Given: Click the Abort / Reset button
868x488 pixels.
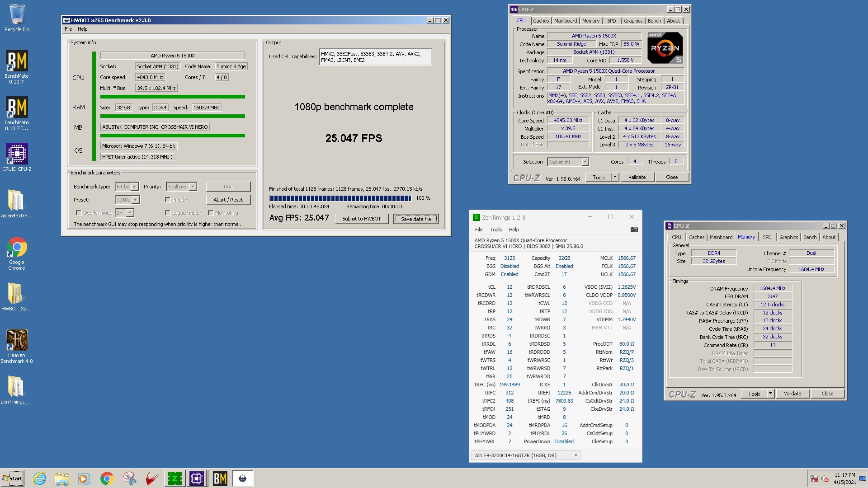Looking at the screenshot, I should click(x=228, y=200).
